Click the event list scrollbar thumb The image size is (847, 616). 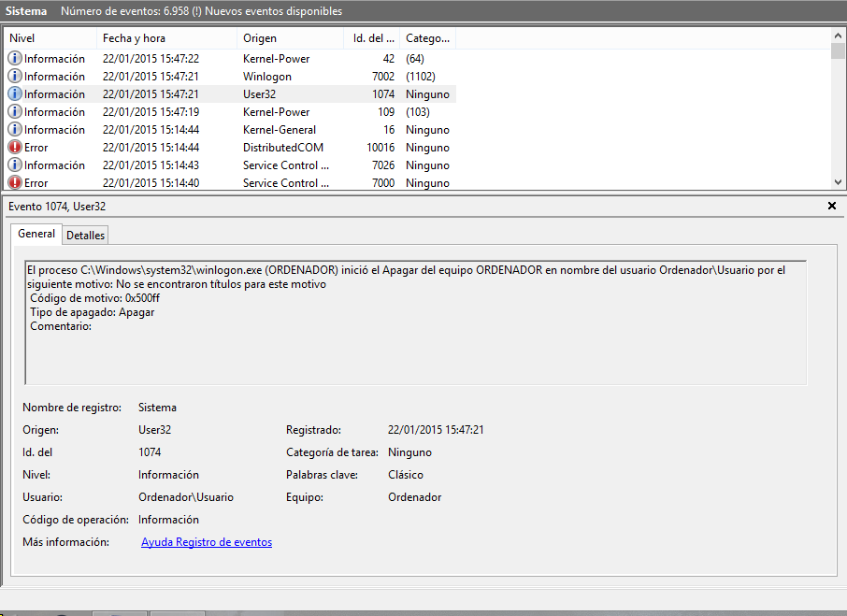[838, 50]
